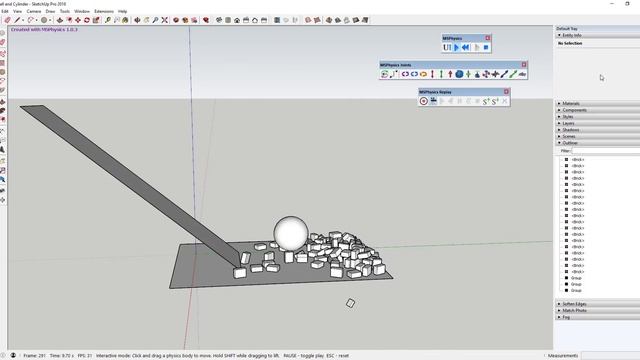
Task: Select the yellow Servo joint tool
Action: pos(423,74)
